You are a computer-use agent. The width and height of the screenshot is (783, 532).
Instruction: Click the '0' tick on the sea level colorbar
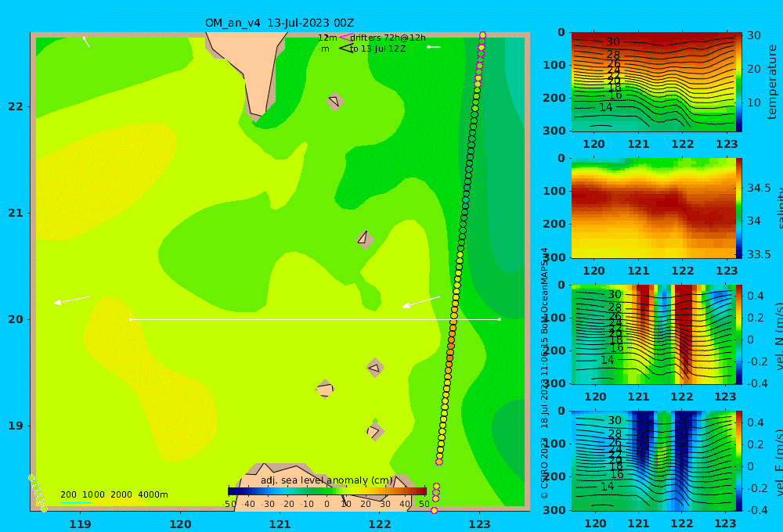(327, 504)
